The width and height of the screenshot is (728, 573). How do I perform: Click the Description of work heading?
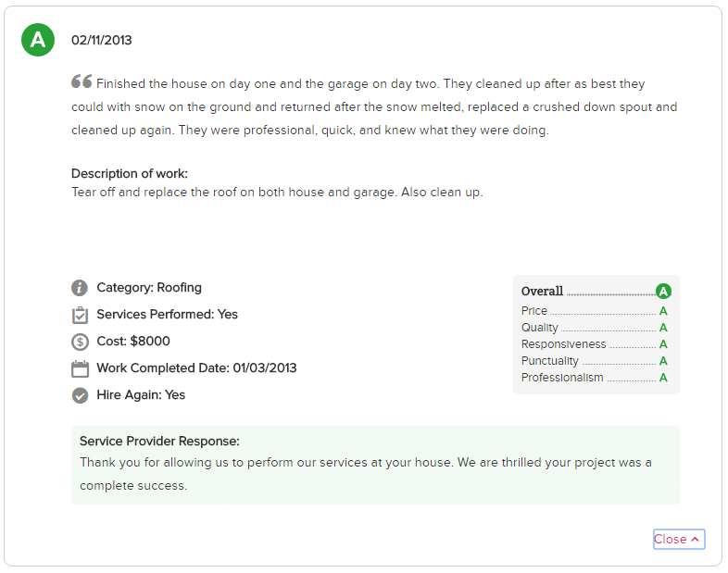pos(130,173)
